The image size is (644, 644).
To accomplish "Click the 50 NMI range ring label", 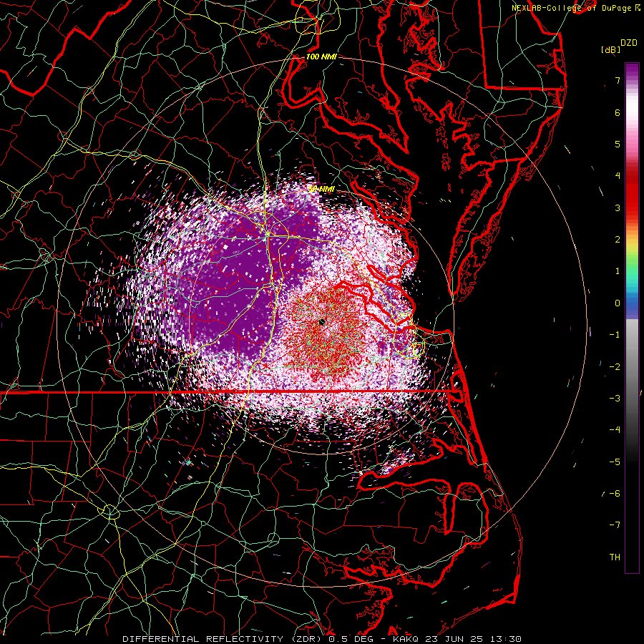I will tap(321, 189).
